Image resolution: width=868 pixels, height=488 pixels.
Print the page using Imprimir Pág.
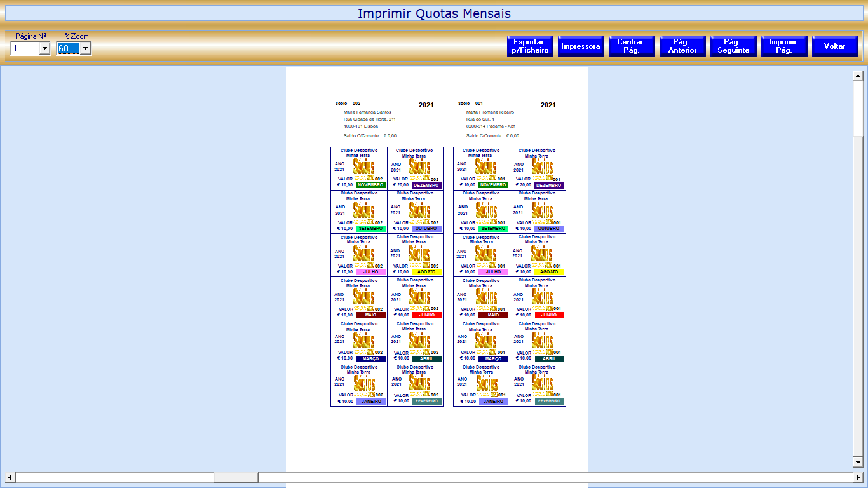point(783,46)
